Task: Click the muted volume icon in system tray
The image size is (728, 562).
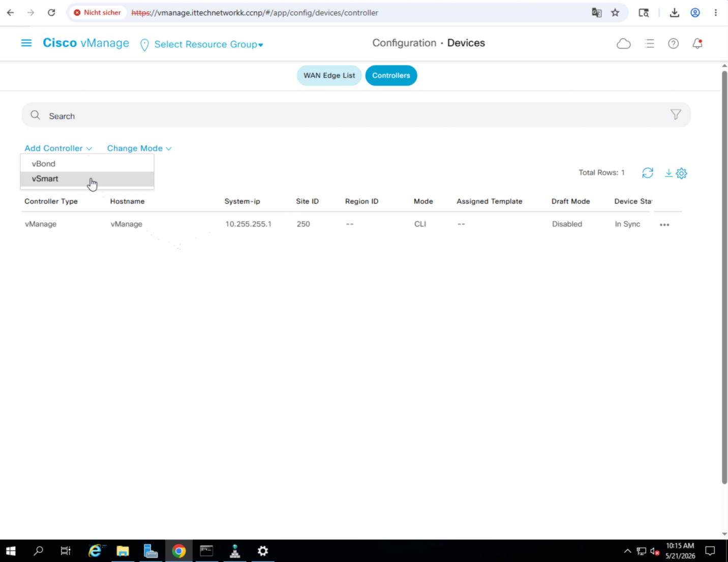Action: pyautogui.click(x=655, y=551)
